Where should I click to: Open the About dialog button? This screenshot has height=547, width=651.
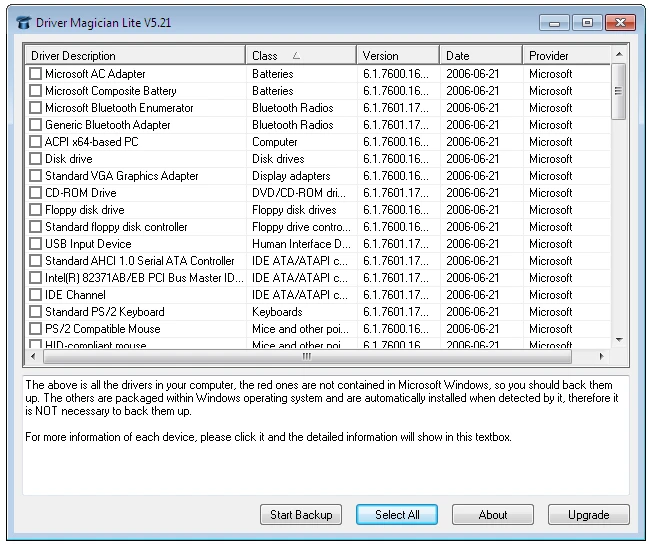pyautogui.click(x=493, y=515)
